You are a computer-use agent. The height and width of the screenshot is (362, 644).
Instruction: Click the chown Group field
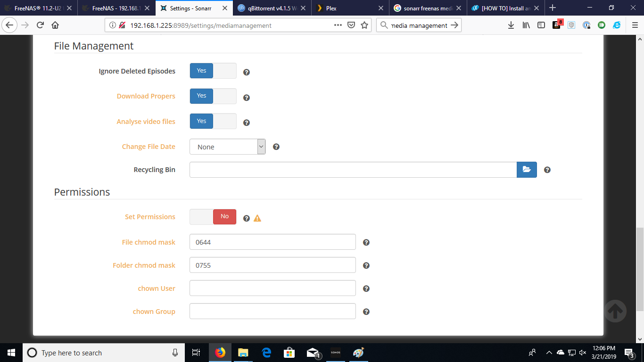pos(272,311)
